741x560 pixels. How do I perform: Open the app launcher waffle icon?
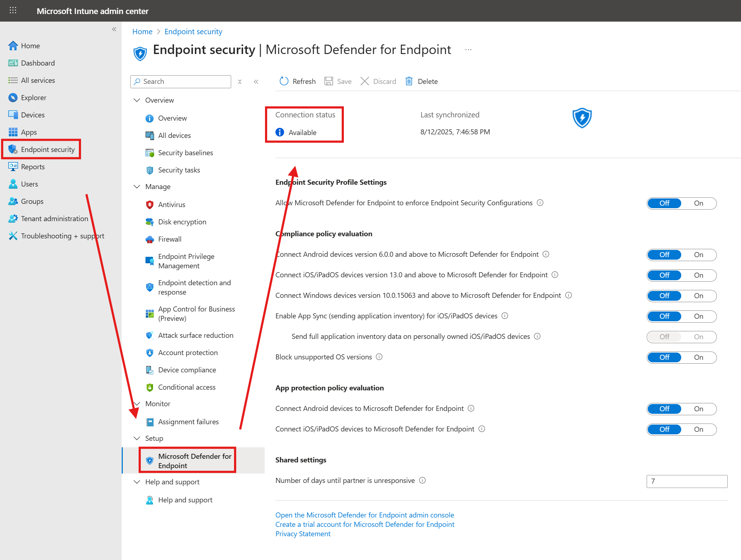point(13,10)
